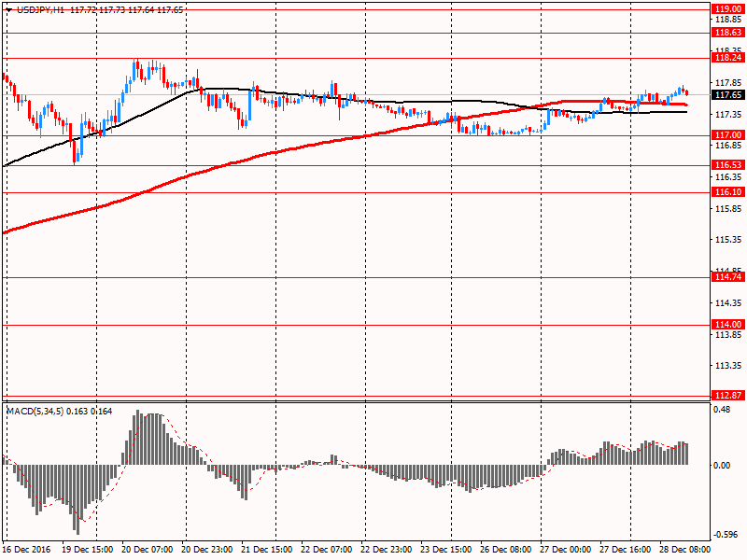The image size is (747, 560).
Task: Click the chart menu arrow beside USDJPY,H1
Action: click(9, 9)
